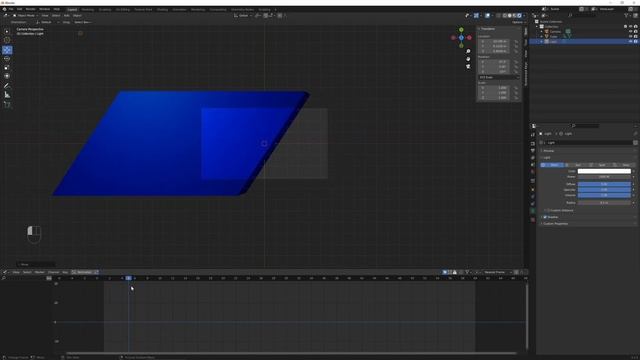Screen dimensions: 640x360
Task: Open the Texture properties tab
Action: click(x=533, y=220)
